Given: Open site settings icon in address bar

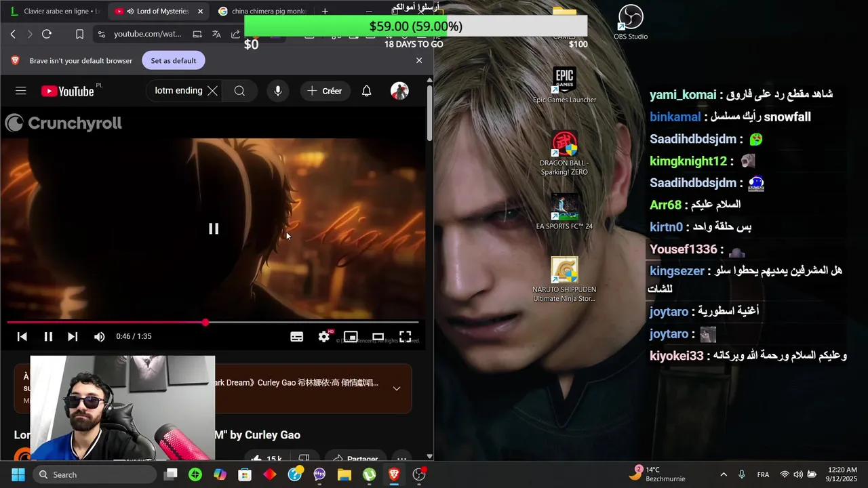Looking at the screenshot, I should (101, 34).
